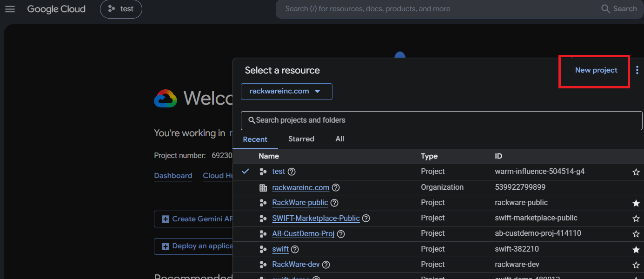Click the ID column header
The image size is (644, 279).
tap(498, 156)
